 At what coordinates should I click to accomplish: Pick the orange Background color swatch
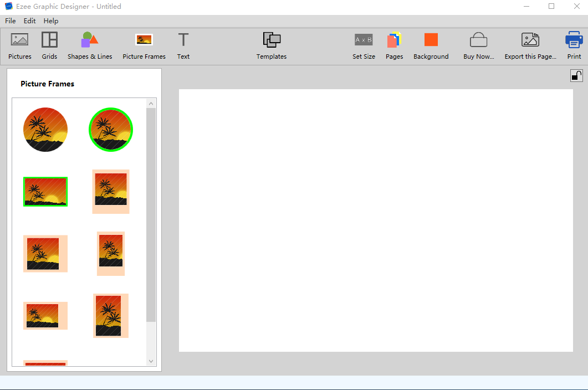(x=431, y=40)
